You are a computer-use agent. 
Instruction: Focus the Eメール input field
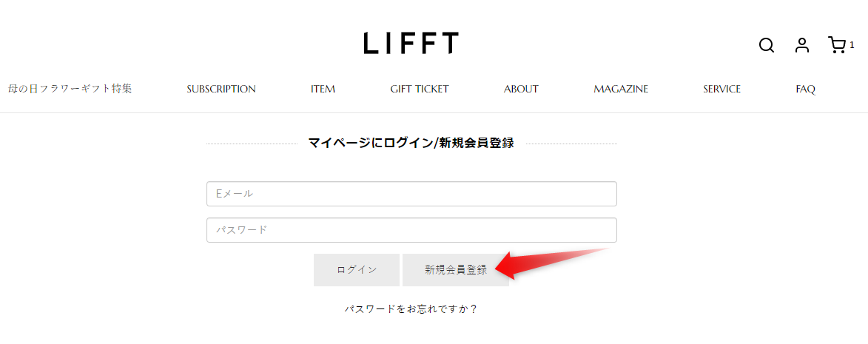click(411, 194)
